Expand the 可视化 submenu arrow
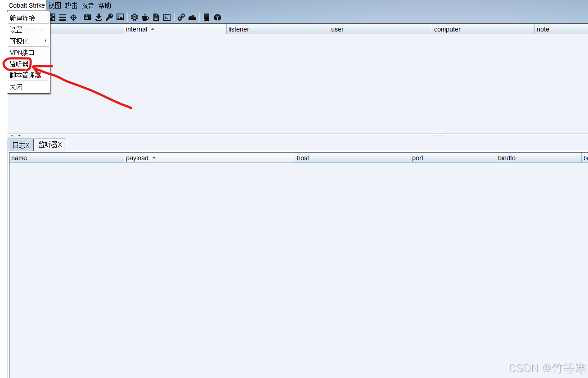 tap(45, 40)
